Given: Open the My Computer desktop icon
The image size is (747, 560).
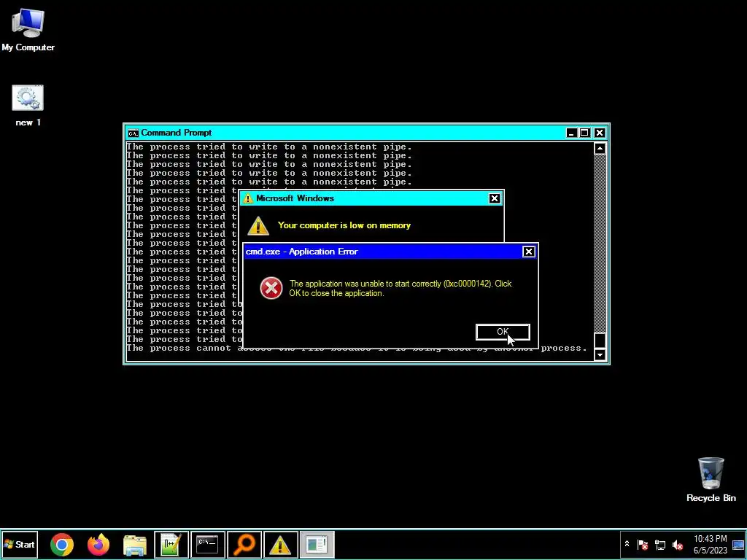Looking at the screenshot, I should point(28,29).
